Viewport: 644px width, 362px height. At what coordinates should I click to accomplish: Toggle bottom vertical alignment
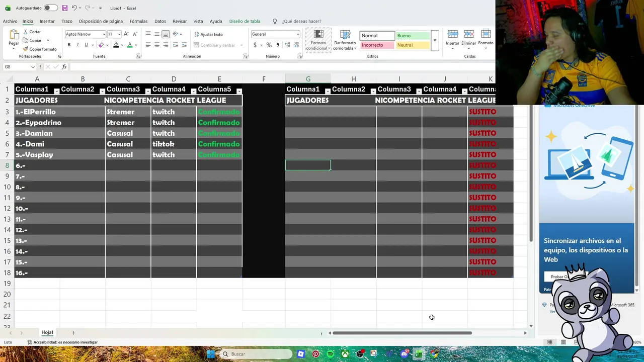[166, 34]
